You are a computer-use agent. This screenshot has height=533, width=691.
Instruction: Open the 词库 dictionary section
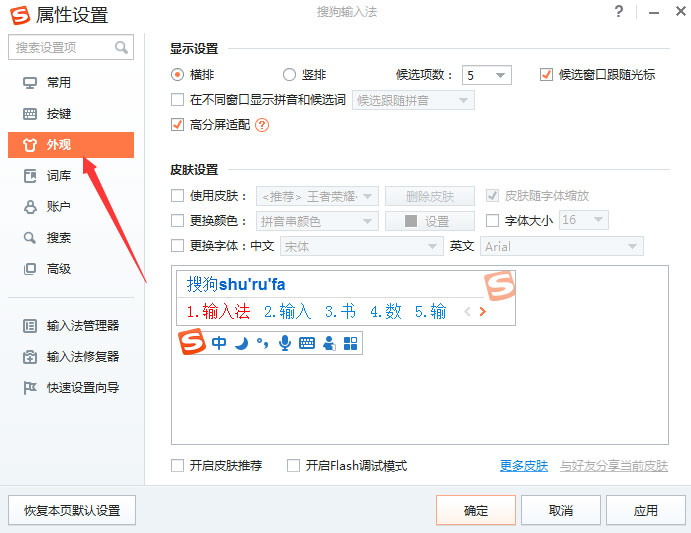click(x=71, y=176)
